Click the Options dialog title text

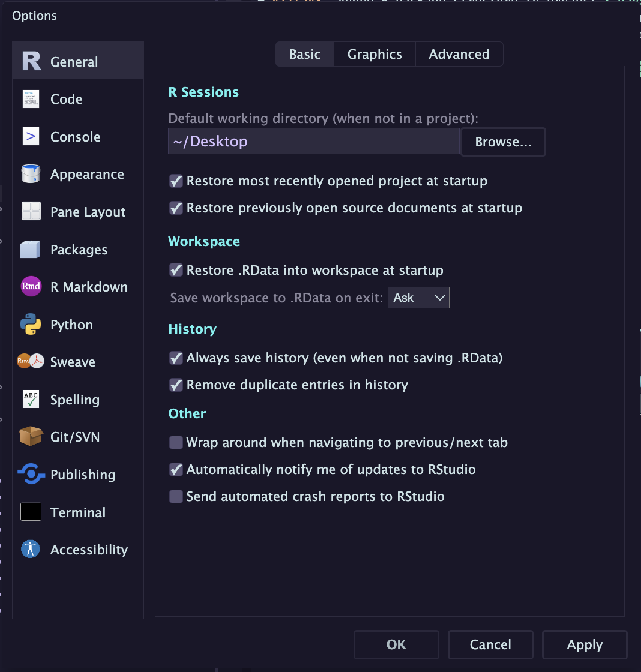coord(34,16)
